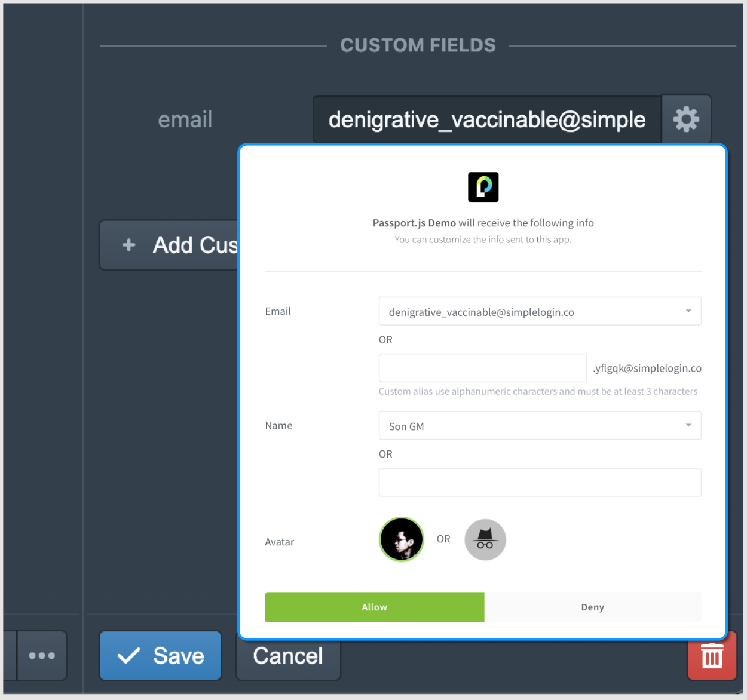
Task: Click the plus icon on Add Custom button
Action: pos(128,245)
